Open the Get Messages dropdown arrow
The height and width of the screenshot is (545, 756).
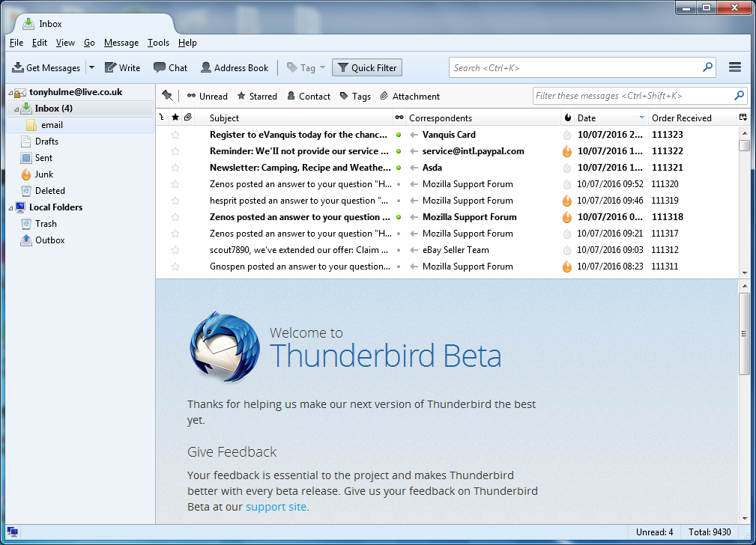(x=91, y=67)
